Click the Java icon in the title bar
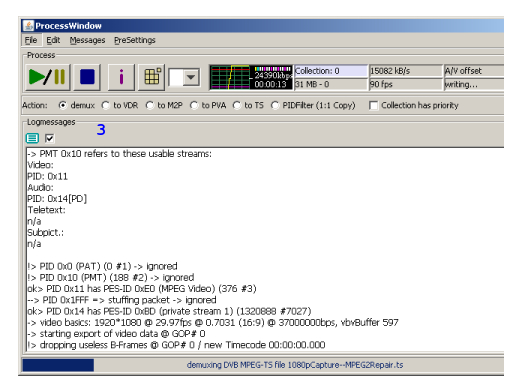Image resolution: width=516 pixels, height=382 pixels. (29, 26)
